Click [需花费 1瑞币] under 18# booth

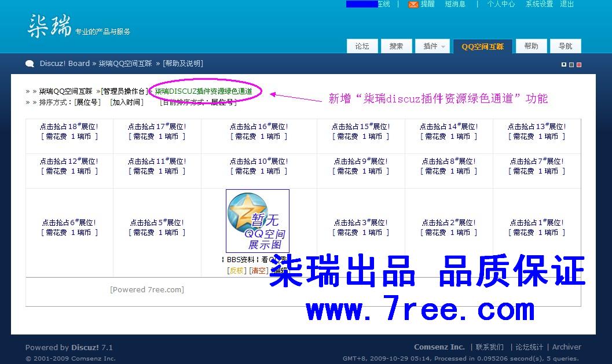click(x=69, y=137)
